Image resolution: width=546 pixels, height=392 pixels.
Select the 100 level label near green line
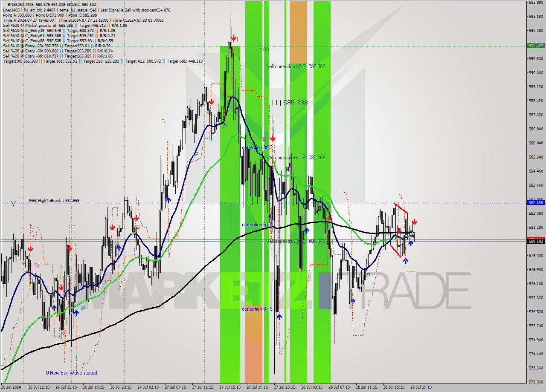pos(265,49)
